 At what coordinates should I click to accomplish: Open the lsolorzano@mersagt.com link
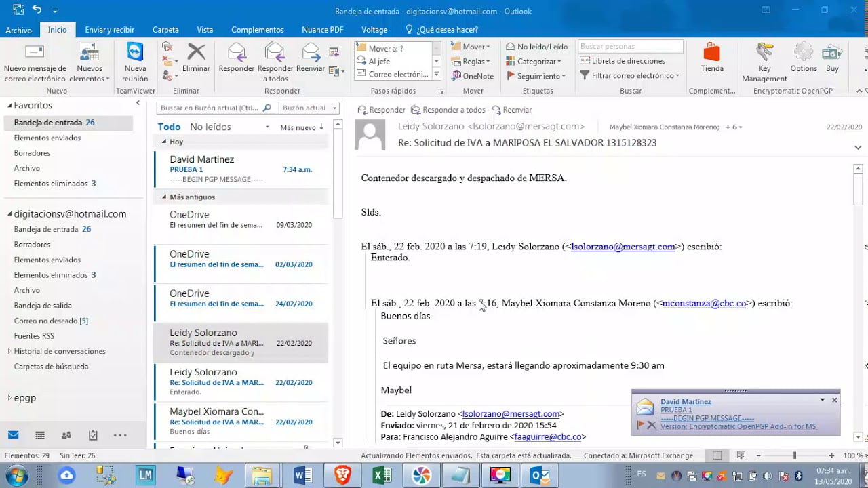[623, 247]
